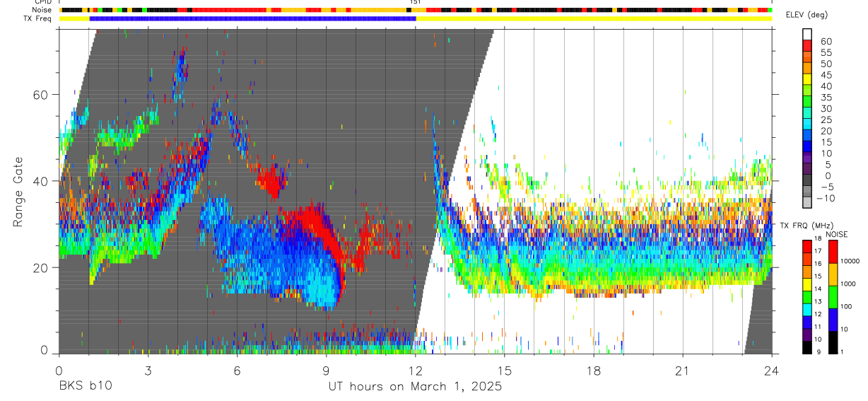Click the '20' tick label on the Range Gate axis
This screenshot has width=868, height=401.
pos(40,267)
